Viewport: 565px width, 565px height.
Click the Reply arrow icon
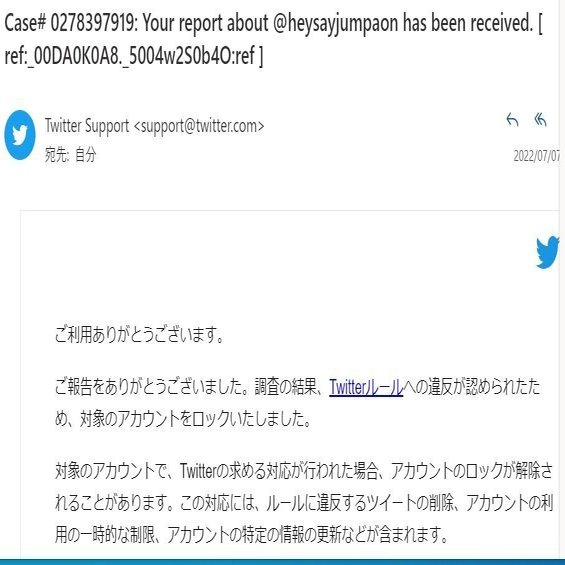512,120
